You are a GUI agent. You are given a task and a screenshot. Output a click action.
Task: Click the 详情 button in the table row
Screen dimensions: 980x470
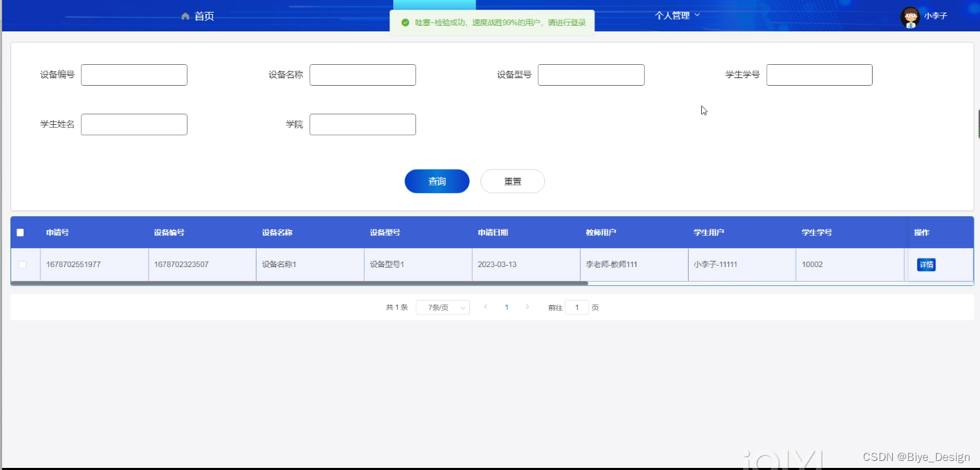pos(926,264)
